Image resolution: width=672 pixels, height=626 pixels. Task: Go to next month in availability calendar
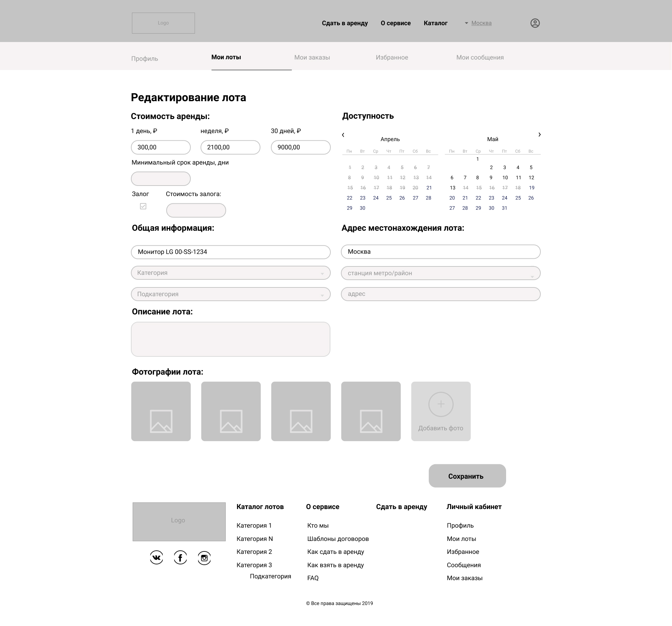point(539,134)
